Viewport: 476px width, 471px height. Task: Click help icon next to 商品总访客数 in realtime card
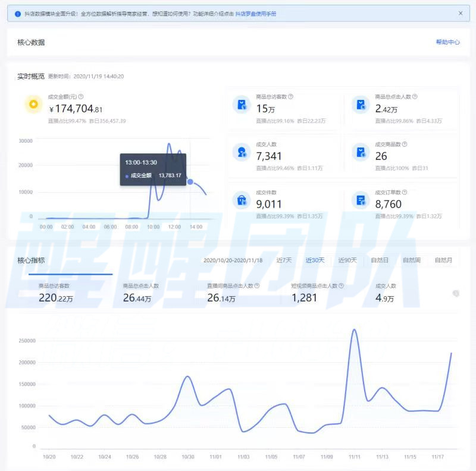(290, 96)
